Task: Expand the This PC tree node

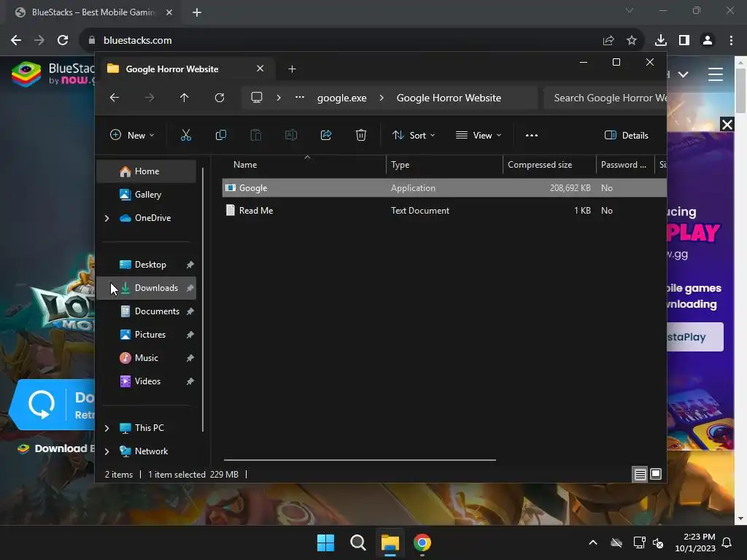Action: tap(107, 428)
